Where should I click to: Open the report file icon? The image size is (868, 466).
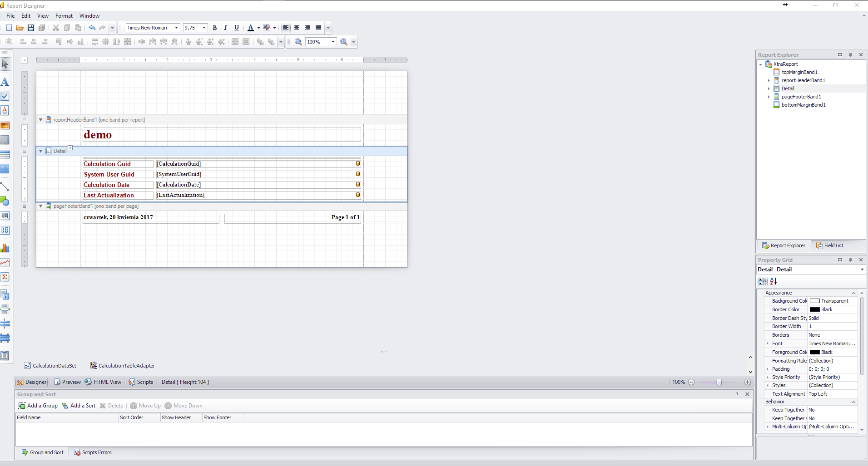point(20,28)
